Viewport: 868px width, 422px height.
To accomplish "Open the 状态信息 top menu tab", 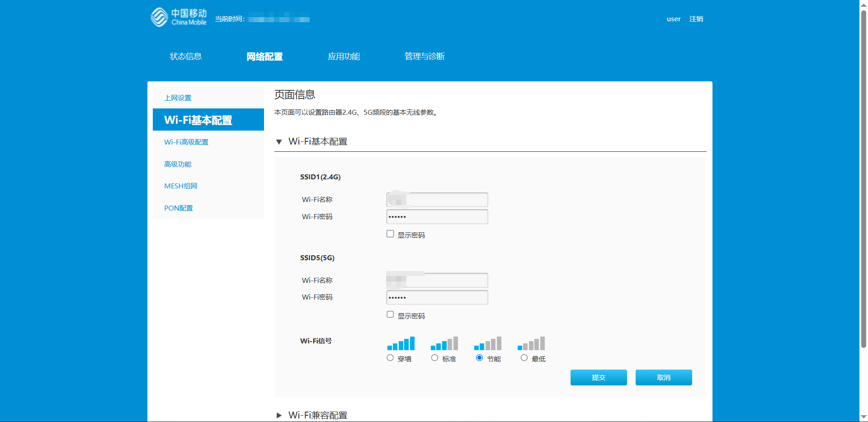I will coord(185,56).
